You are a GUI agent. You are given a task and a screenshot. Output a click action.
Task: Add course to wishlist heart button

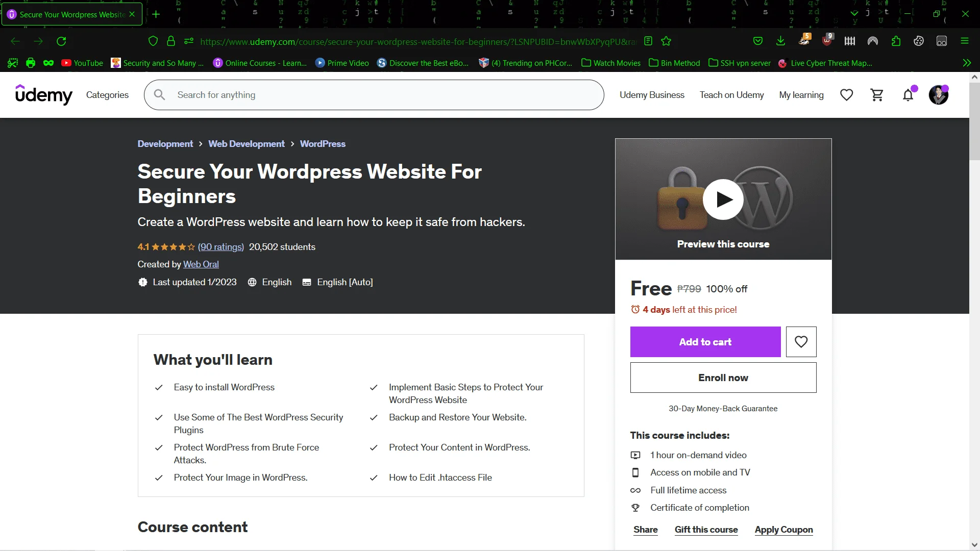click(x=801, y=342)
